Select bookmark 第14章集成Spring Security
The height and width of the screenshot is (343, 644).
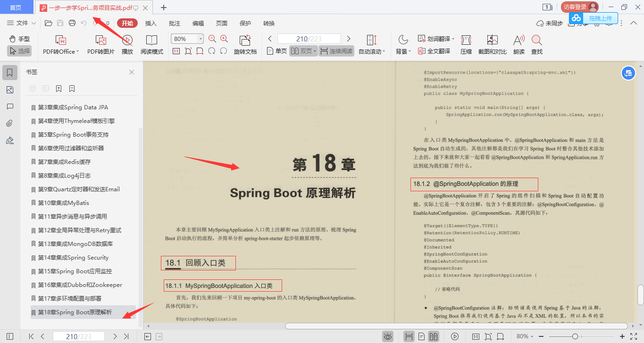click(73, 257)
